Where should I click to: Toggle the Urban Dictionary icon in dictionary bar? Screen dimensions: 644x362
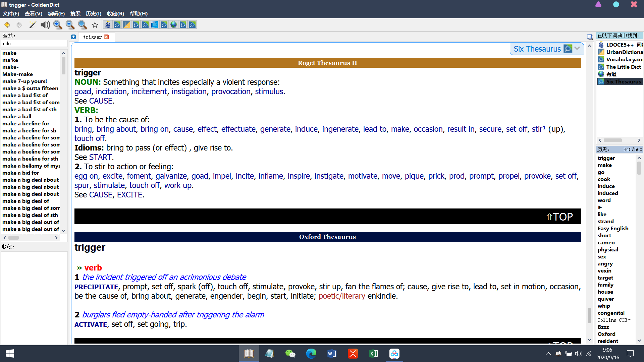click(126, 24)
